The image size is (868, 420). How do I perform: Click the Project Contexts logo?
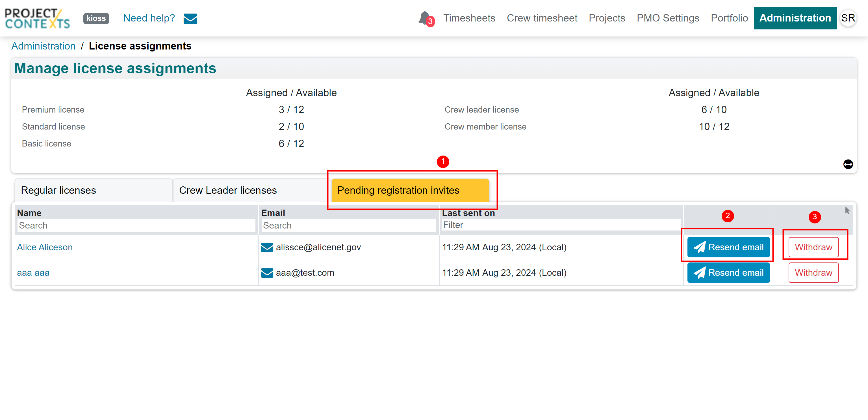pos(37,19)
